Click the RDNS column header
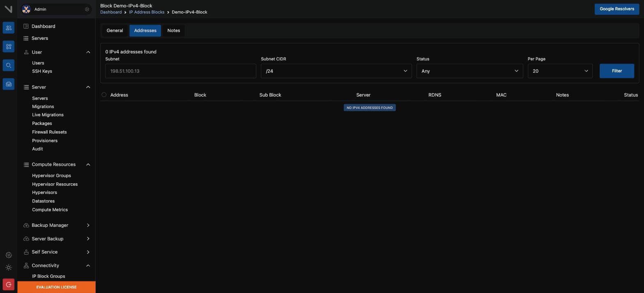This screenshot has height=293, width=644. click(x=435, y=95)
